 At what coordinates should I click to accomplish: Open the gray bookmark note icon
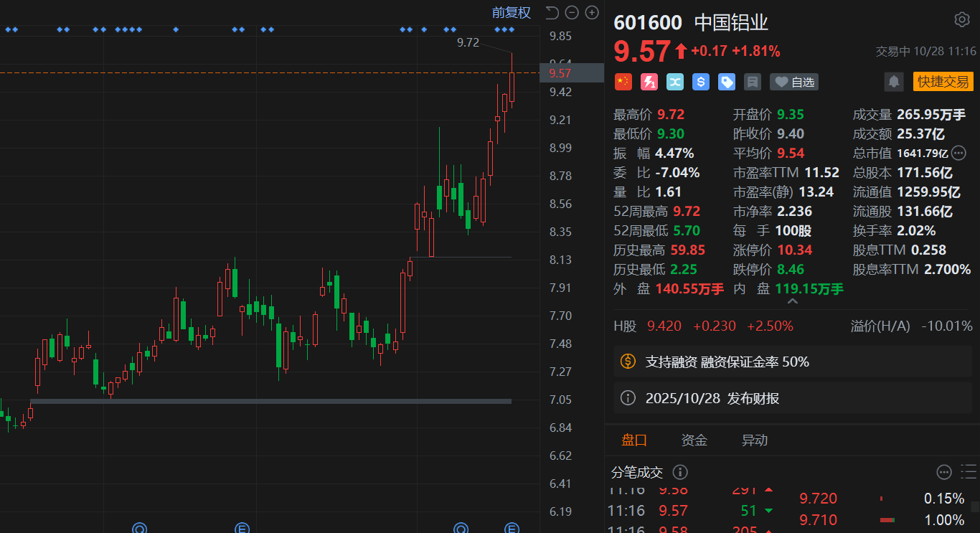753,82
